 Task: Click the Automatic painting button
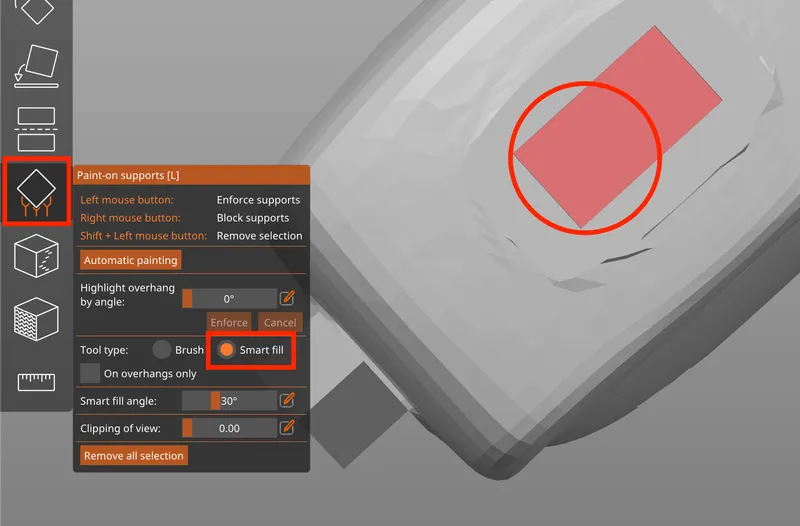tap(131, 260)
